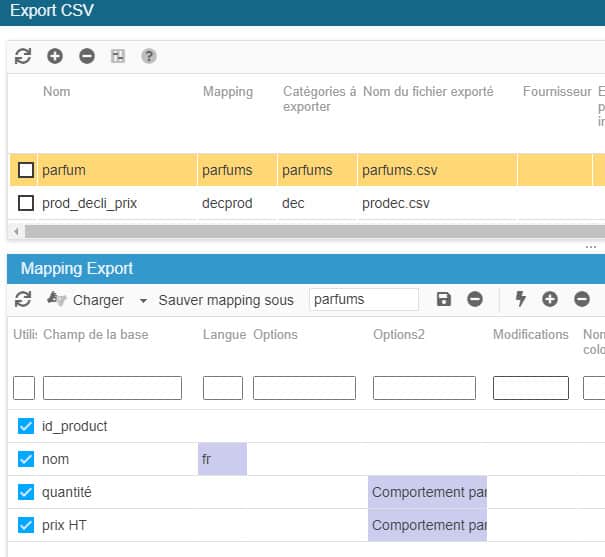The width and height of the screenshot is (605, 557).
Task: Open Options2 behavior cell for quantité
Action: point(427,492)
